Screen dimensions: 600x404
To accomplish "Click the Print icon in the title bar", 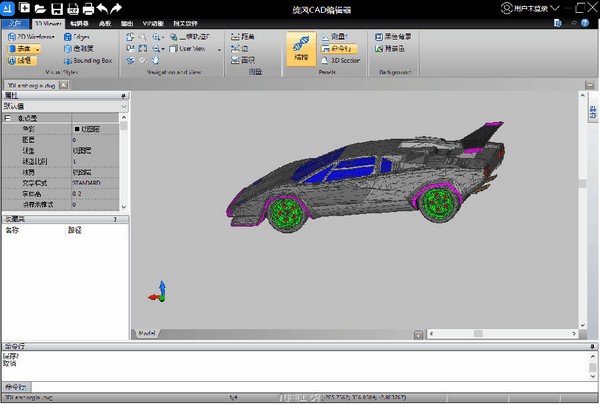I will coord(87,8).
